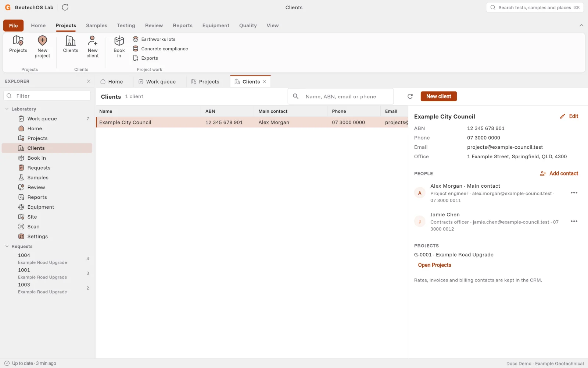
Task: Open Equipment in the Explorer tree
Action: tap(47, 207)
